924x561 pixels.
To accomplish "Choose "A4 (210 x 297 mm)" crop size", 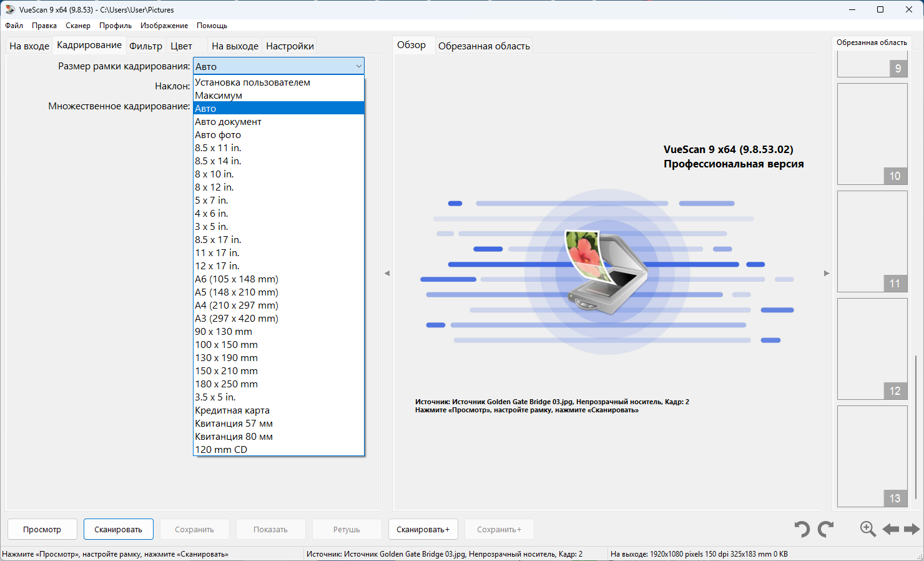I will (x=236, y=305).
